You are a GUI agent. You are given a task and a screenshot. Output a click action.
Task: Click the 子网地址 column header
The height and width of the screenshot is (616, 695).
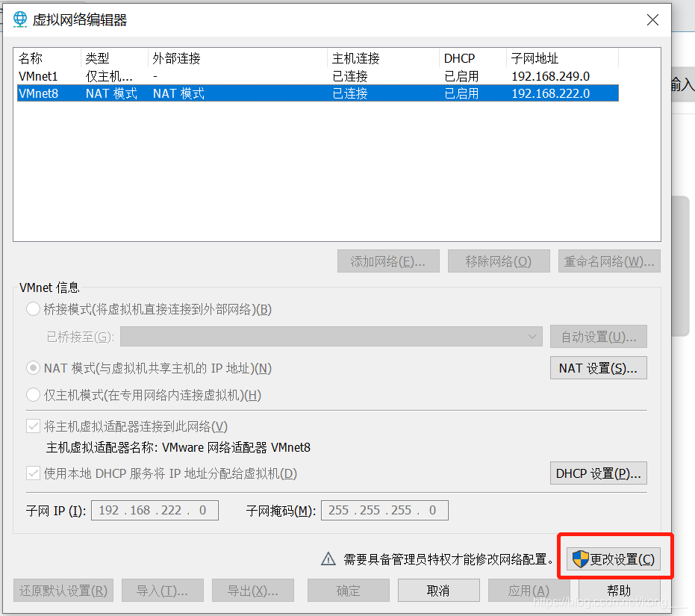tap(562, 58)
